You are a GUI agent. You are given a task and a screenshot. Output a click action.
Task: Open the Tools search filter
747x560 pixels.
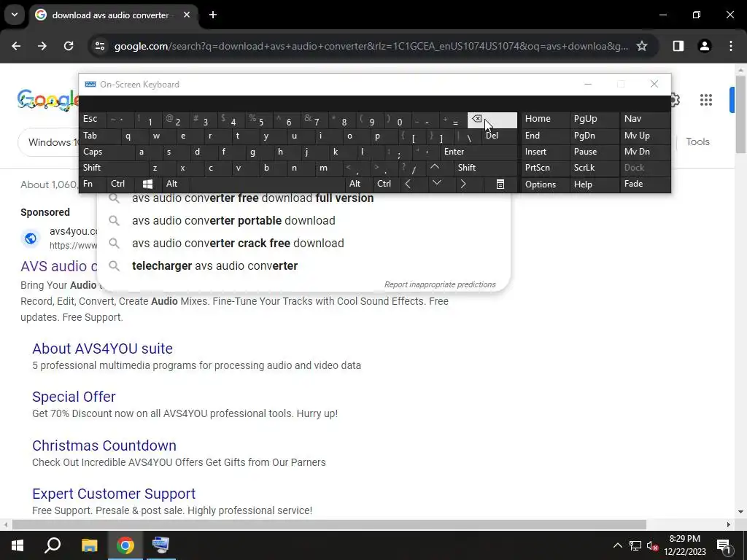coord(697,142)
